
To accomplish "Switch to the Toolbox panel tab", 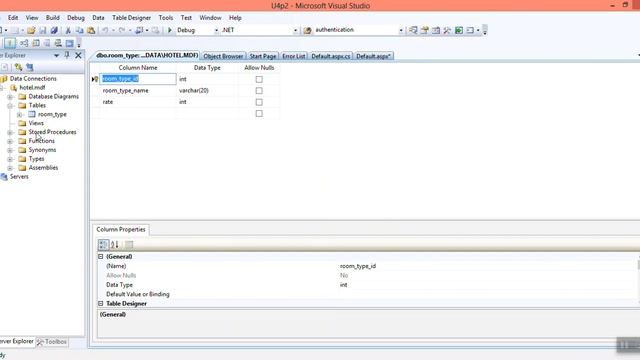I will 52,342.
